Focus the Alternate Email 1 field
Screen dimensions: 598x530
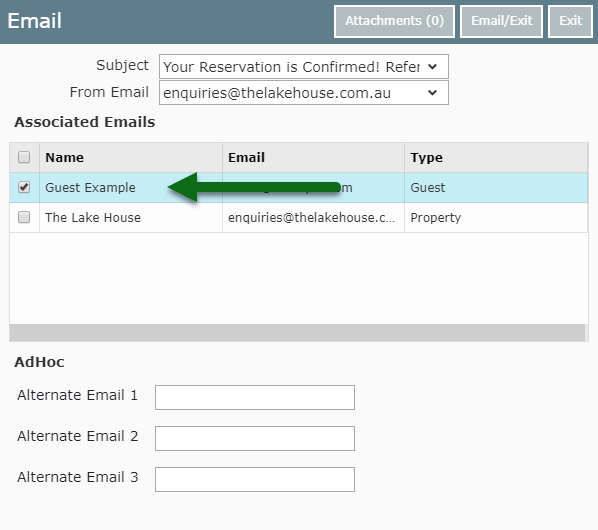pos(255,397)
